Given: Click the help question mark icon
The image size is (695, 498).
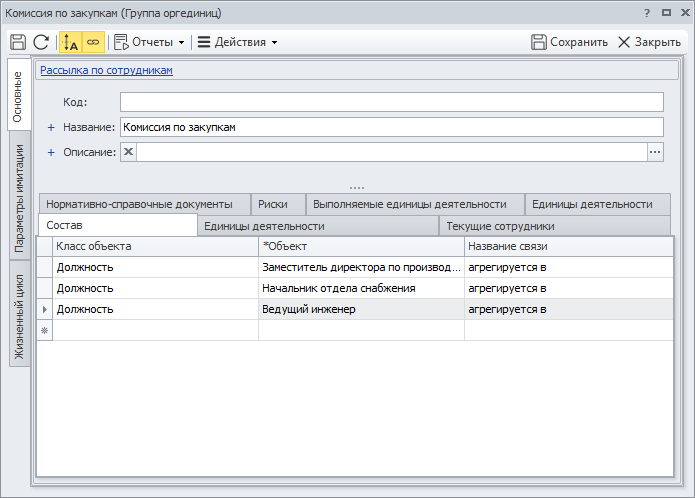Looking at the screenshot, I should 647,13.
